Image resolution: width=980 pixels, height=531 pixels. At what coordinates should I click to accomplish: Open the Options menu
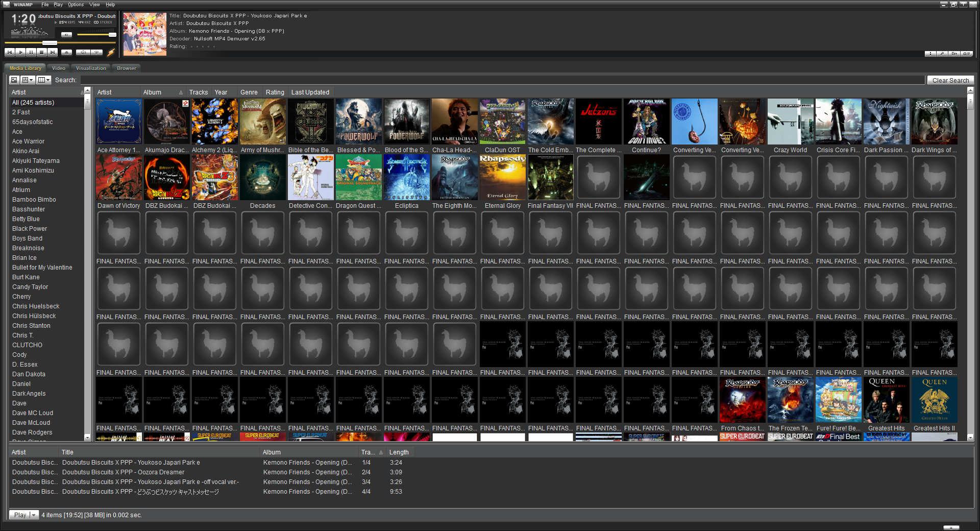[x=76, y=5]
